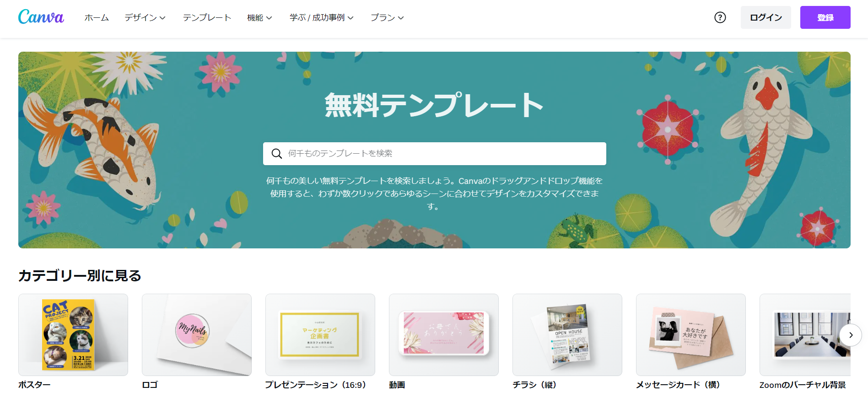Click the ログイン button
Viewport: 868px width, 403px height.
tap(766, 17)
